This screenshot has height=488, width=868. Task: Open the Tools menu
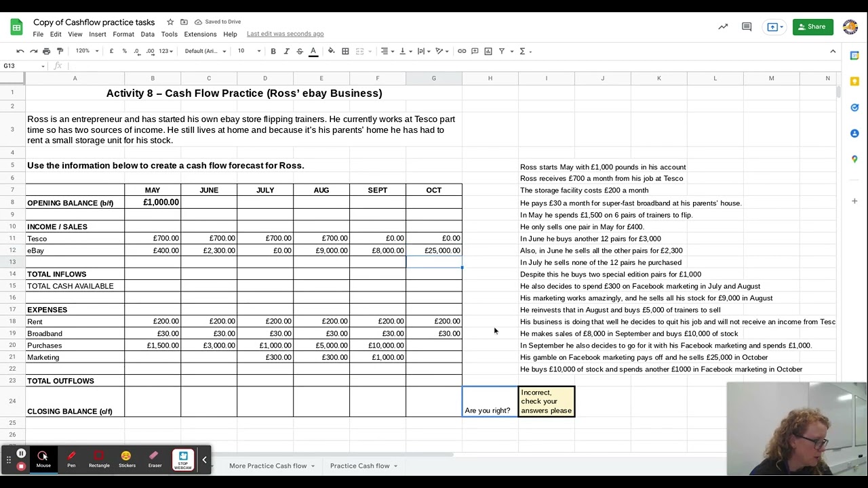(170, 34)
